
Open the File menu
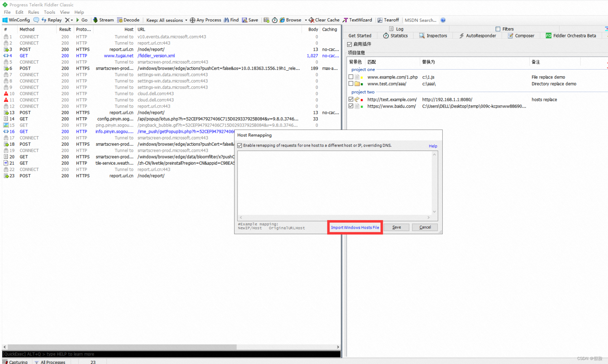(x=7, y=12)
